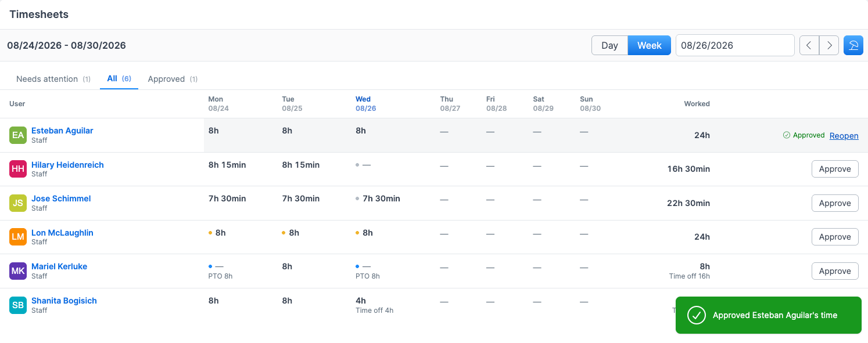Click the Approved Esteban Aguilar's time toast

(x=768, y=315)
